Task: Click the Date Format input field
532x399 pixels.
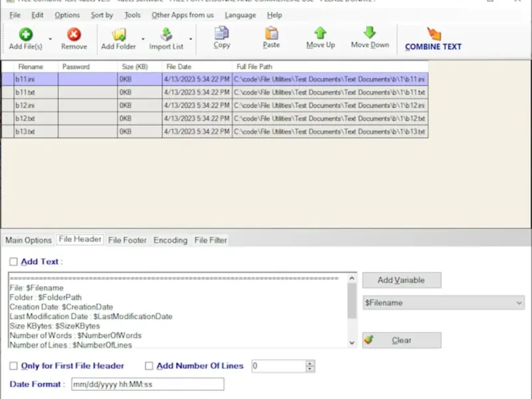Action: pos(146,384)
